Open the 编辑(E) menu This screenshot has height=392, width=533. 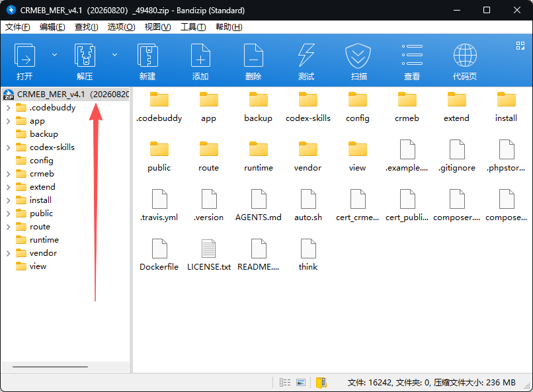point(52,27)
